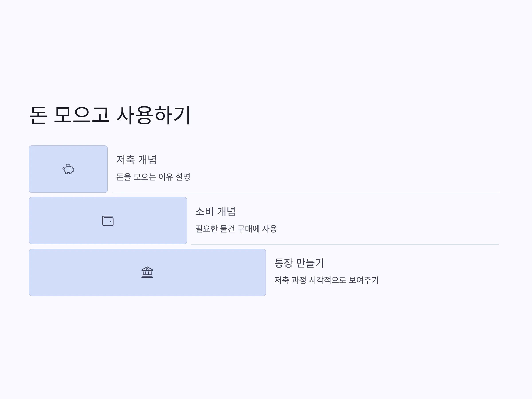
Task: Click the word 모으고 in the title
Action: pyautogui.click(x=82, y=115)
